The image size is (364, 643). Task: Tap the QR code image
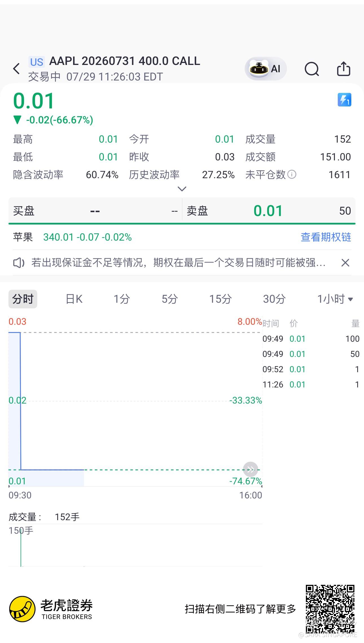click(x=330, y=609)
